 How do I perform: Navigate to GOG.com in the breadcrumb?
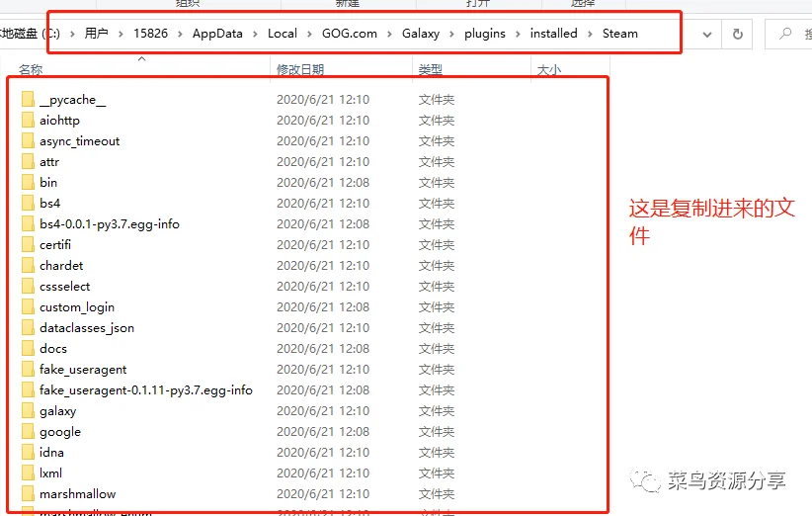pyautogui.click(x=350, y=34)
